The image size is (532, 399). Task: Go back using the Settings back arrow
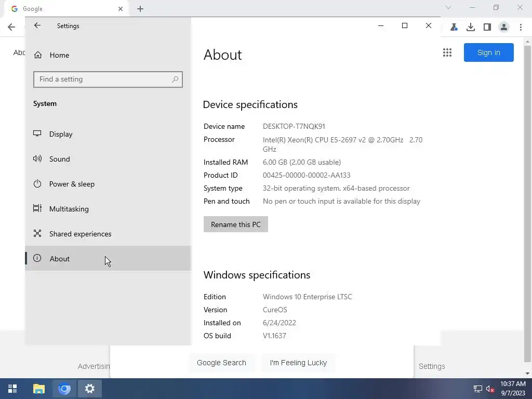37,25
